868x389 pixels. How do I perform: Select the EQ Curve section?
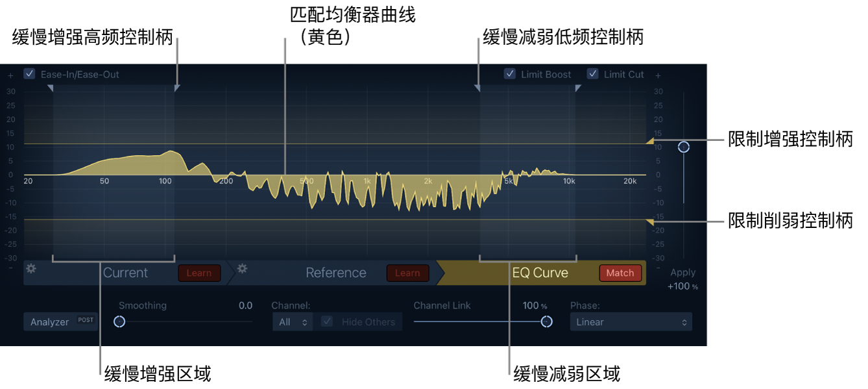pos(540,273)
